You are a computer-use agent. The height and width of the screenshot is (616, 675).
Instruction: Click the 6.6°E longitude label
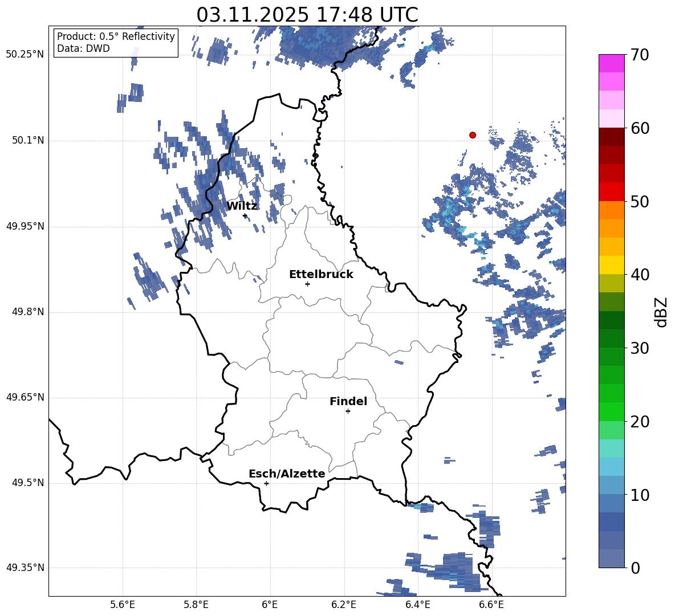(x=491, y=605)
